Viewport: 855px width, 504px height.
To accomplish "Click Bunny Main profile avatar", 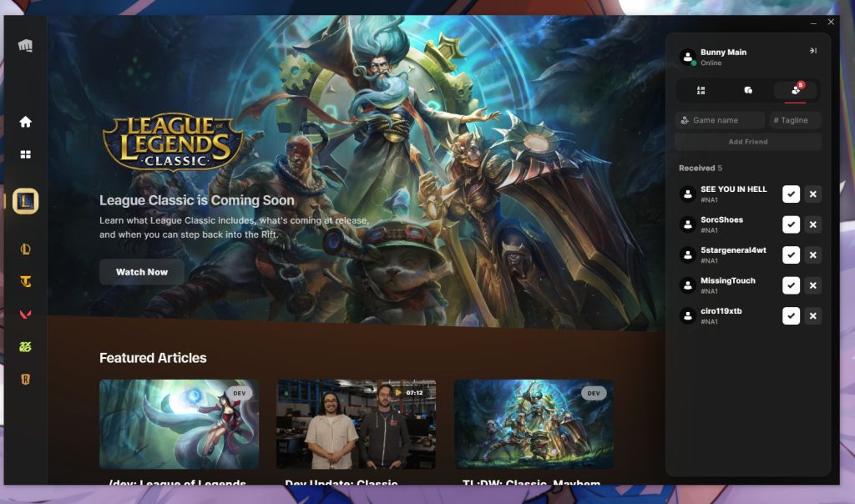I will (688, 57).
